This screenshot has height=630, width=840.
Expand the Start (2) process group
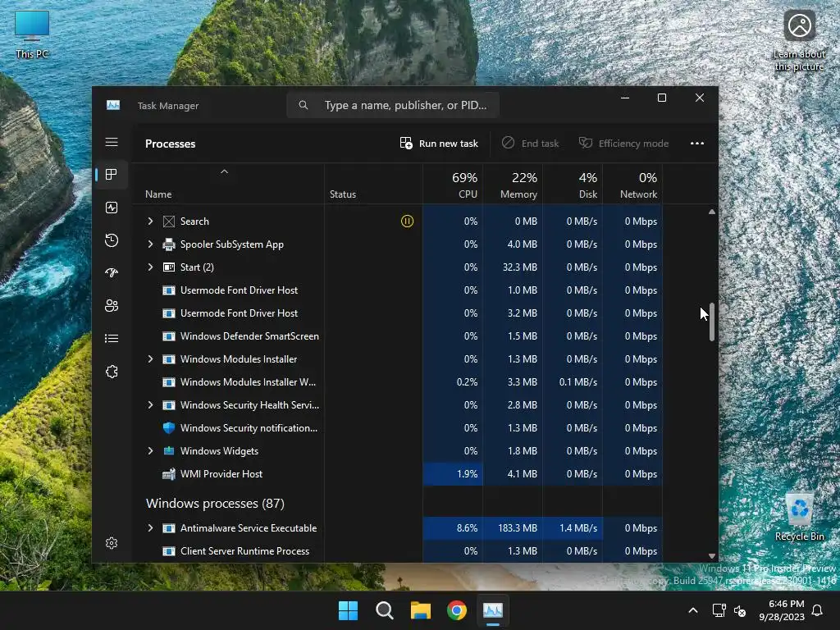click(x=151, y=267)
